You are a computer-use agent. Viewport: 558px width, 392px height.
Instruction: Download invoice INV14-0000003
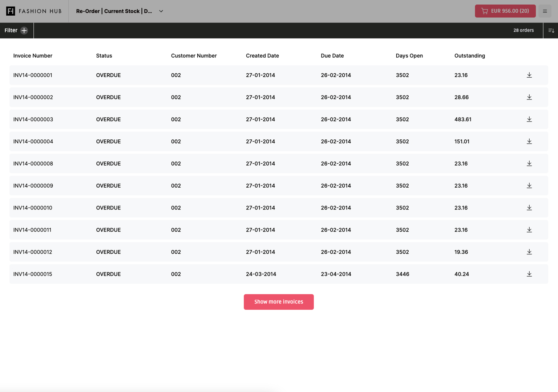[529, 119]
